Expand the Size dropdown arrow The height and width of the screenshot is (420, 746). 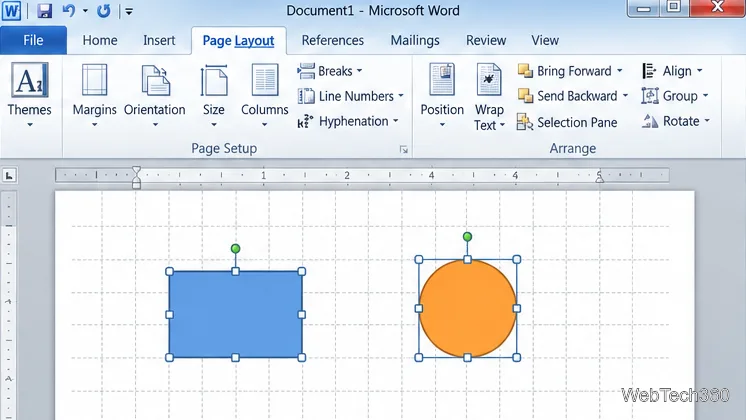pyautogui.click(x=214, y=125)
